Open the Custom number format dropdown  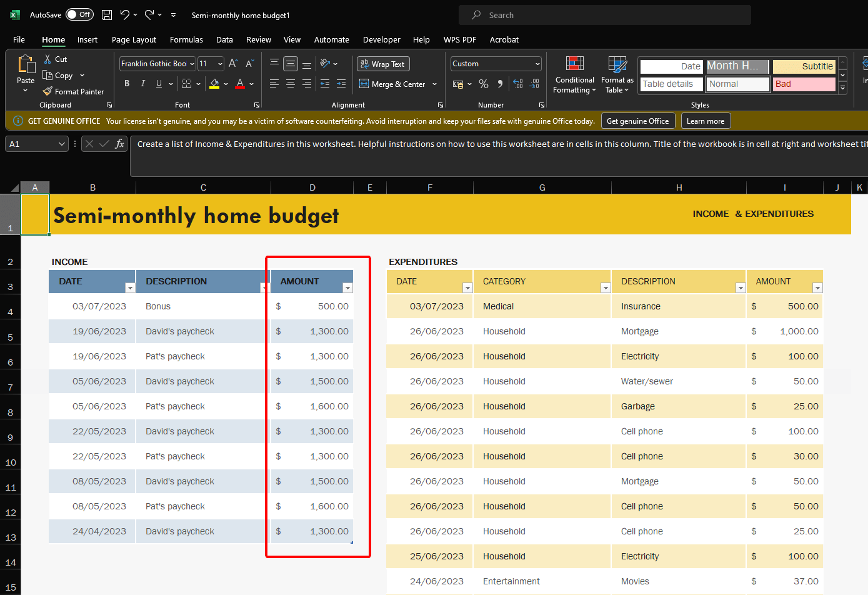pyautogui.click(x=496, y=64)
